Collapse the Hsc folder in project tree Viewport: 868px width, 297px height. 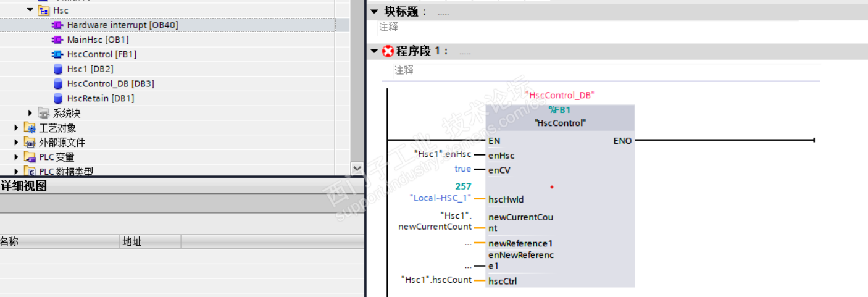30,10
